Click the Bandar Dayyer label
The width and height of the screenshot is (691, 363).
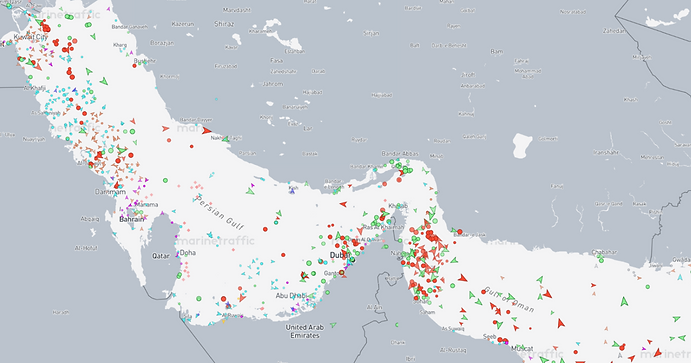(196, 119)
